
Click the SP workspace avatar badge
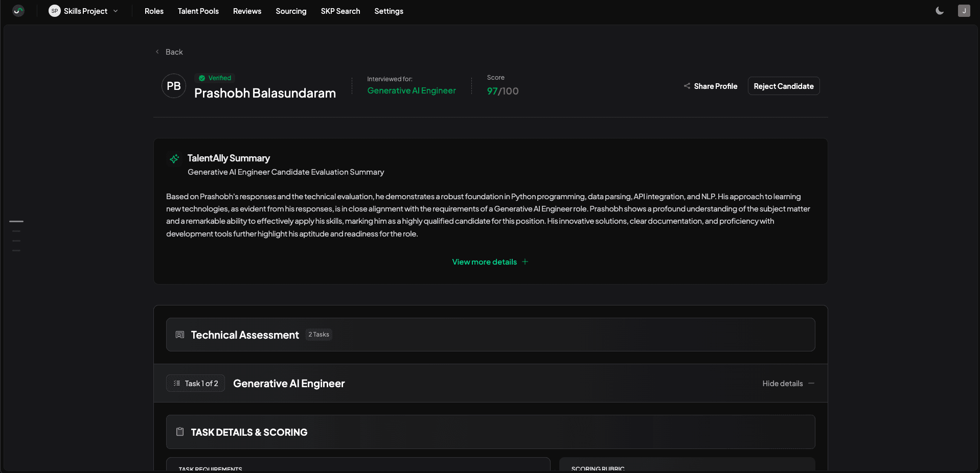point(54,11)
